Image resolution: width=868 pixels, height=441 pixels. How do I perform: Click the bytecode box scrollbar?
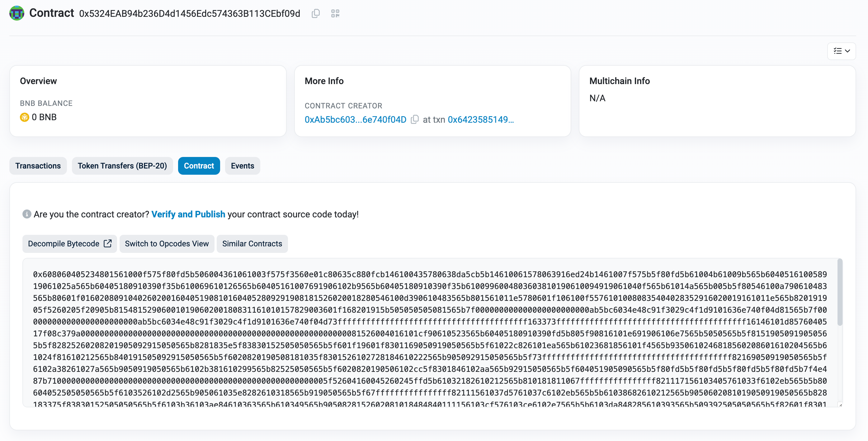[x=840, y=292]
